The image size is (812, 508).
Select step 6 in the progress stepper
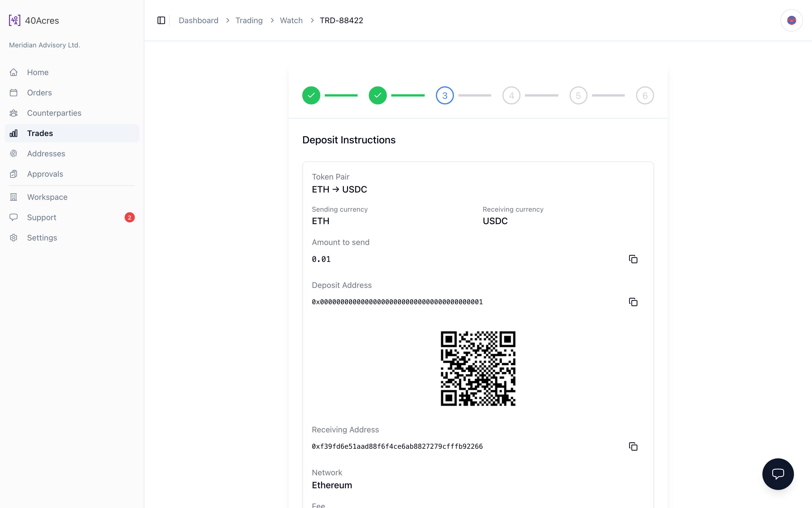coord(645,95)
